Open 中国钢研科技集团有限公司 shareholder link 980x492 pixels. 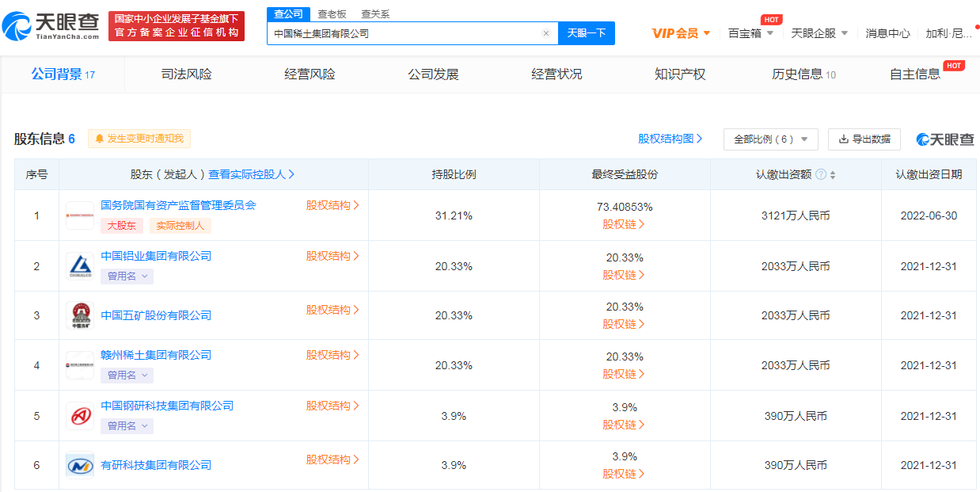point(167,406)
